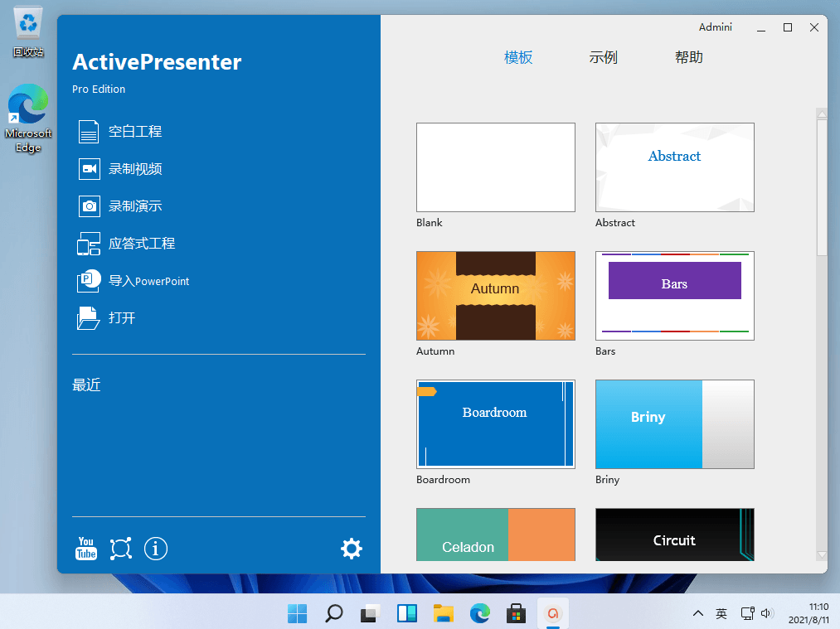Select 应答式工程 responsive project

pyautogui.click(x=142, y=244)
